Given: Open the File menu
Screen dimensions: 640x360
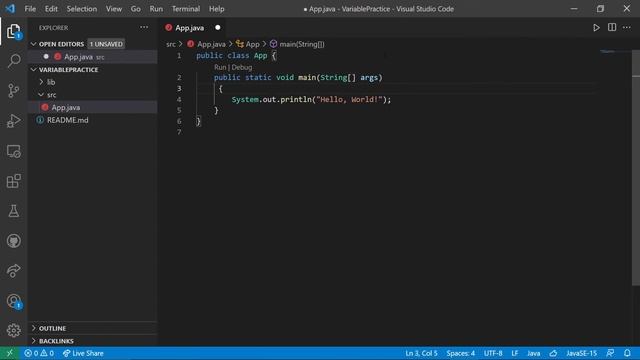Looking at the screenshot, I should click(30, 9).
